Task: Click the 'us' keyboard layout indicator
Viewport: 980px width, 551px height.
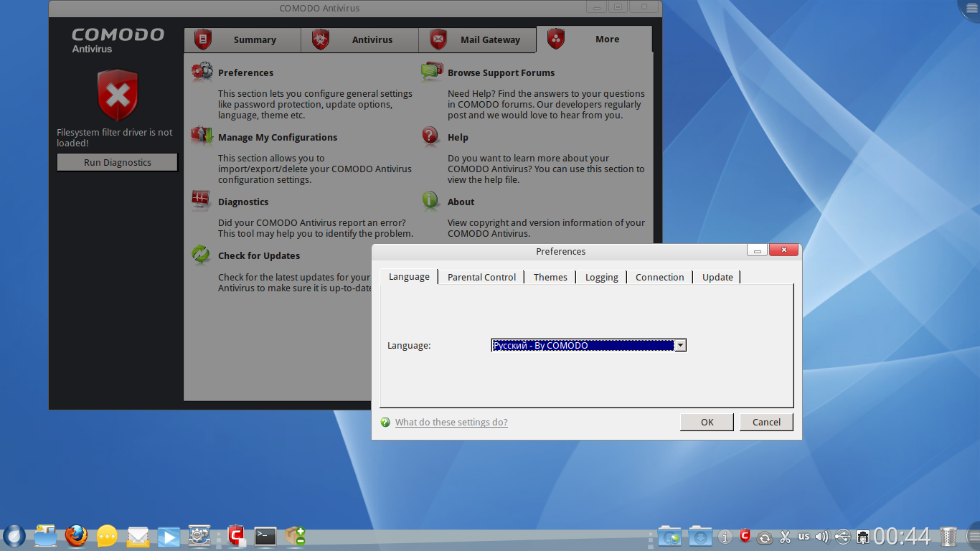Action: pyautogui.click(x=804, y=536)
